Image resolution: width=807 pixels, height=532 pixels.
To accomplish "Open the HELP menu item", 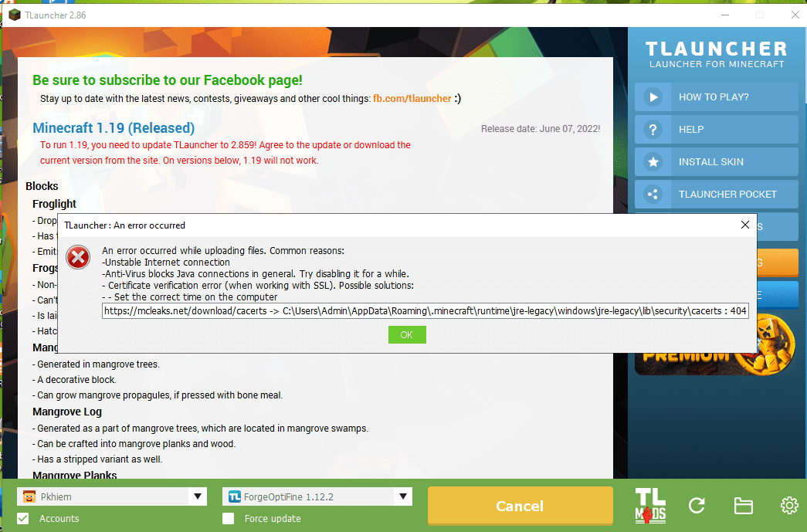I will pyautogui.click(x=717, y=129).
